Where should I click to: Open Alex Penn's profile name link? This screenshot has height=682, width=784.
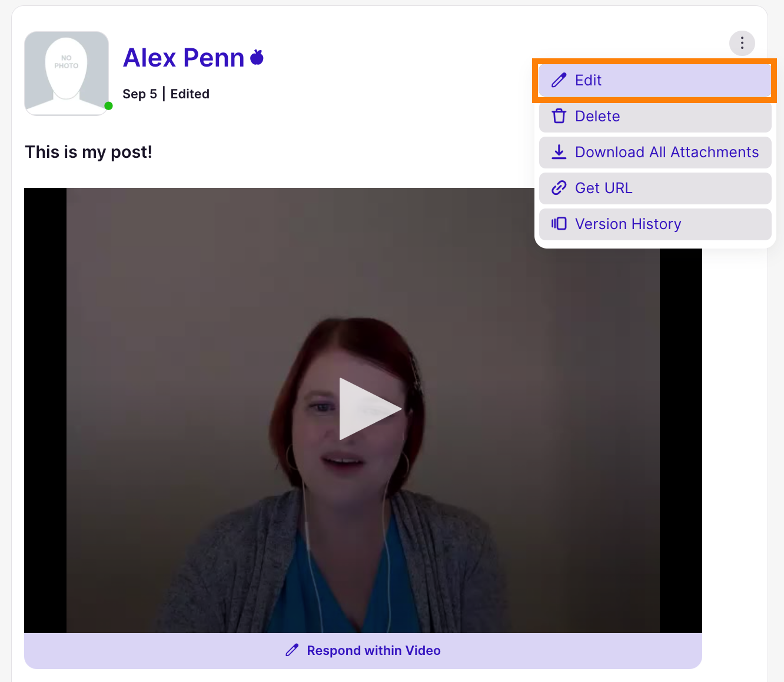pyautogui.click(x=184, y=58)
